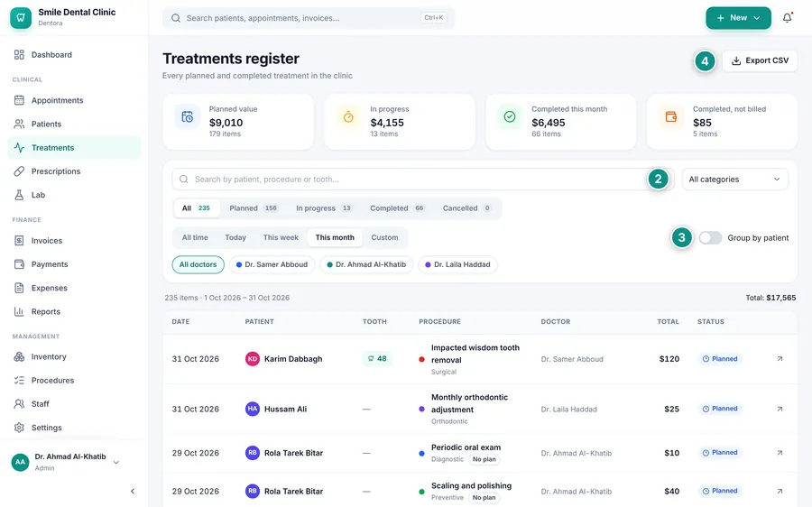This screenshot has width=812, height=507.
Task: Click No plan tag on Periodic oral exam
Action: pyautogui.click(x=484, y=459)
